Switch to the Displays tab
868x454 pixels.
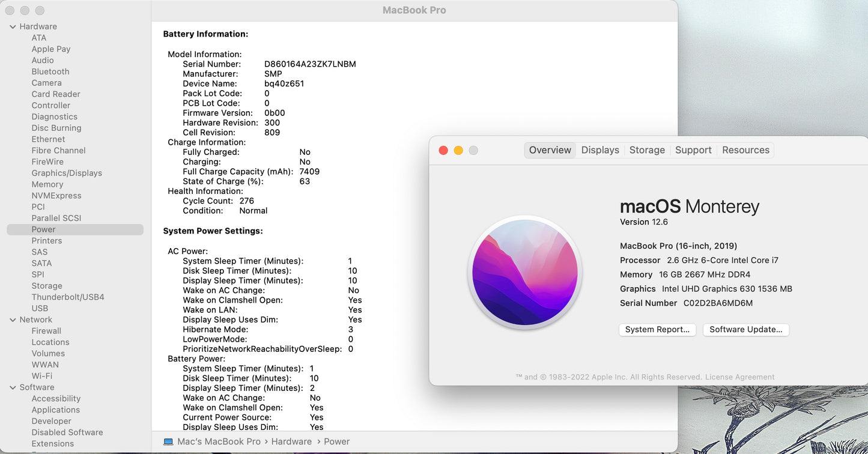599,150
